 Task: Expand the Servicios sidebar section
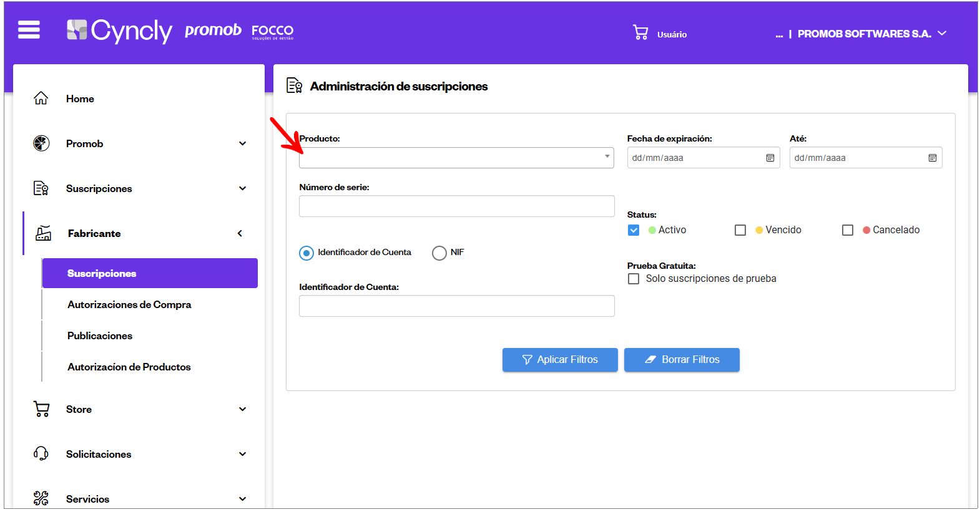243,499
